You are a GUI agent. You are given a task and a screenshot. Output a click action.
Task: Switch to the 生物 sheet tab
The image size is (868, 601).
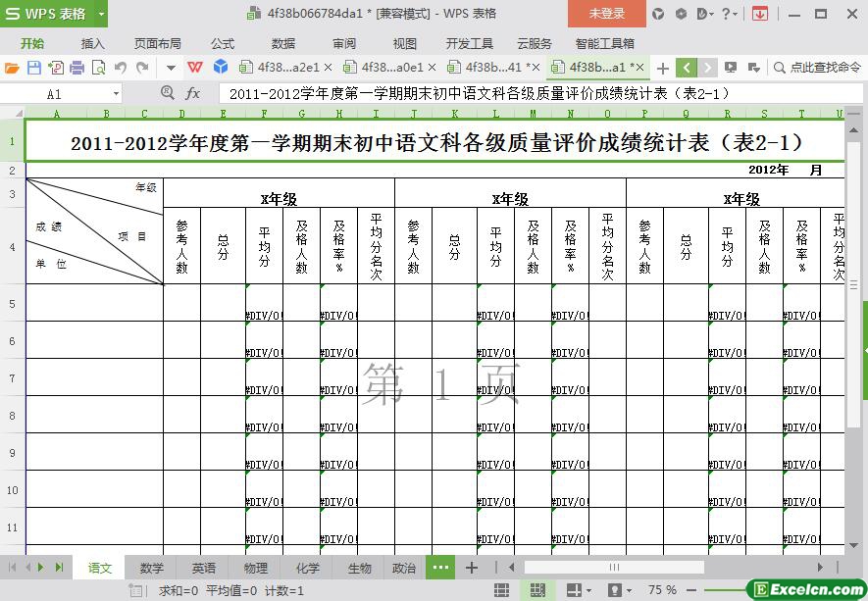click(x=359, y=568)
